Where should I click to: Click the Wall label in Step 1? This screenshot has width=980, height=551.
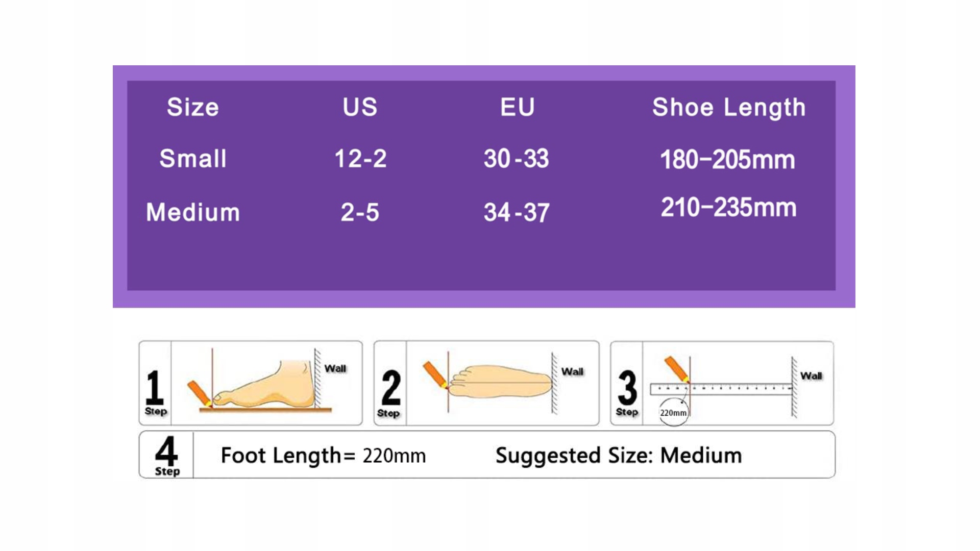[335, 368]
